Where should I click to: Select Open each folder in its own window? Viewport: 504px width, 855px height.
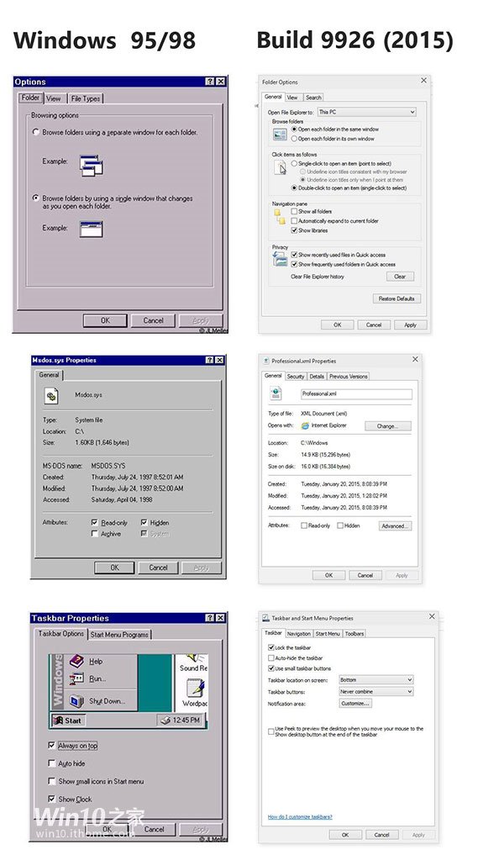(294, 139)
